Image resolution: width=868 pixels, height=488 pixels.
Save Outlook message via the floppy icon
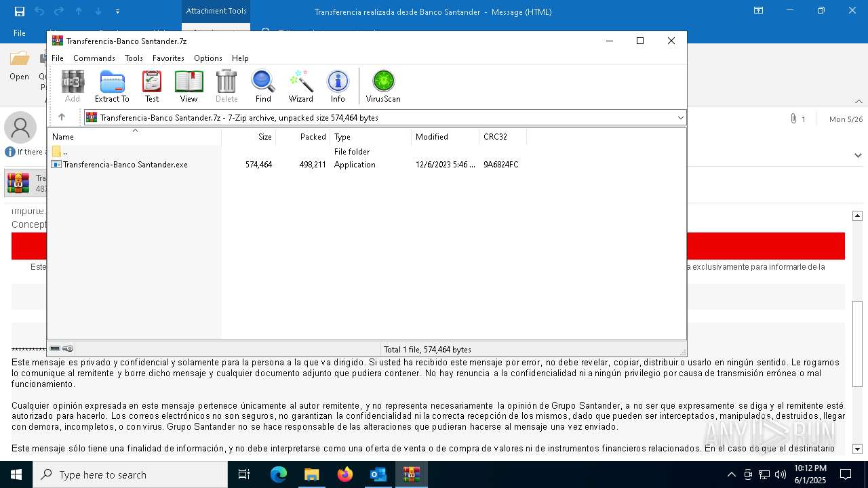(x=20, y=11)
